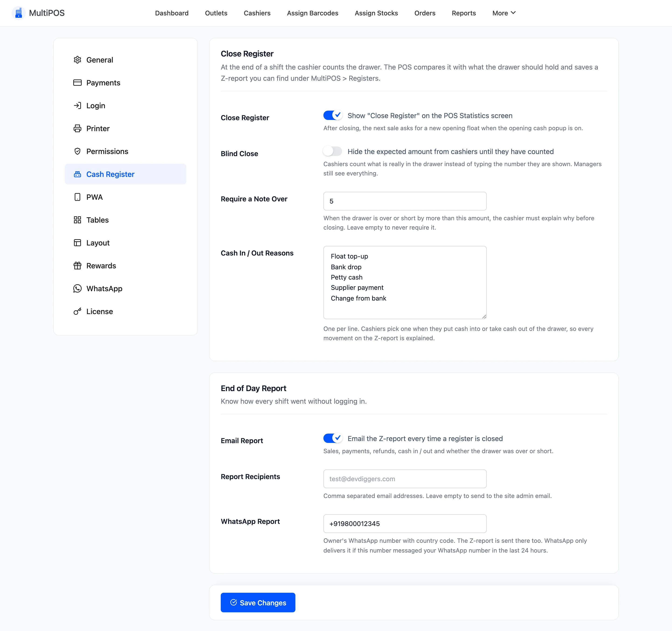Click the Login arrow icon
Image resolution: width=672 pixels, height=631 pixels.
77,105
